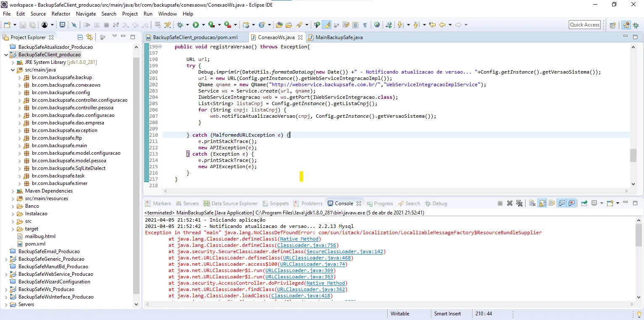This screenshot has height=320, width=644.
Task: Expand the Maven Dependencies node
Action: pyautogui.click(x=13, y=191)
